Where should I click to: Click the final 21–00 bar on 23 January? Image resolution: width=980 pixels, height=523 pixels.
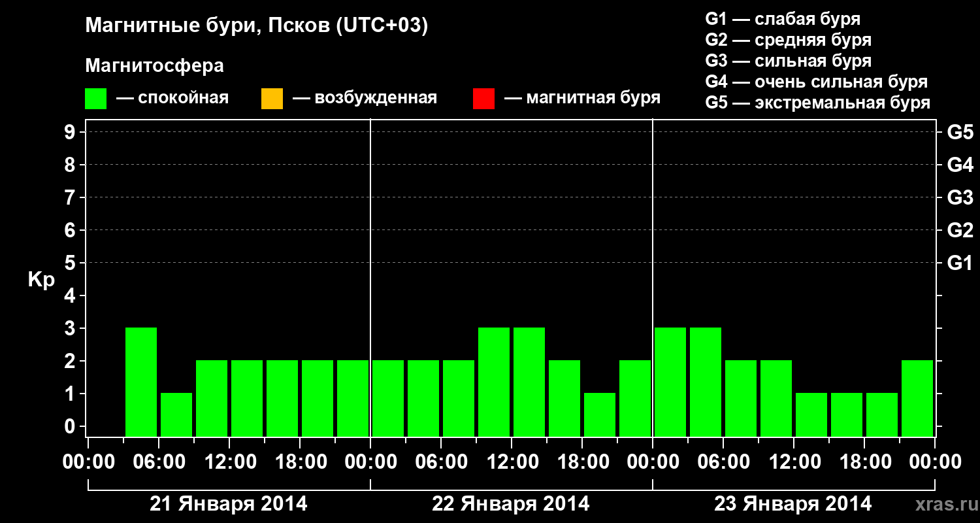pos(917,398)
